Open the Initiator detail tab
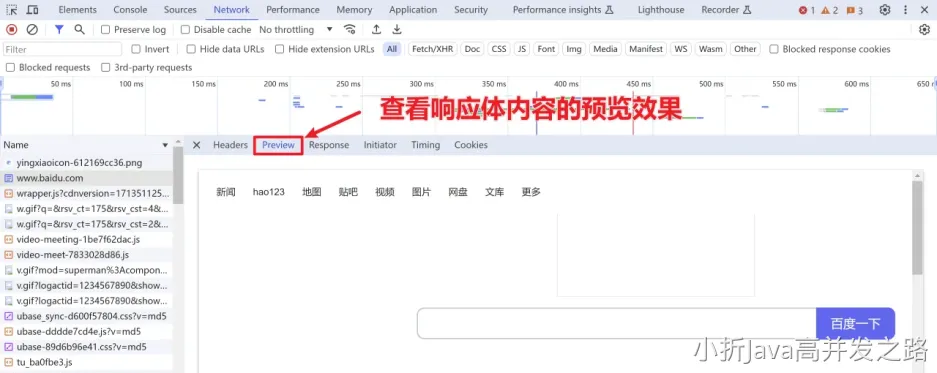Image resolution: width=937 pixels, height=373 pixels. point(380,145)
